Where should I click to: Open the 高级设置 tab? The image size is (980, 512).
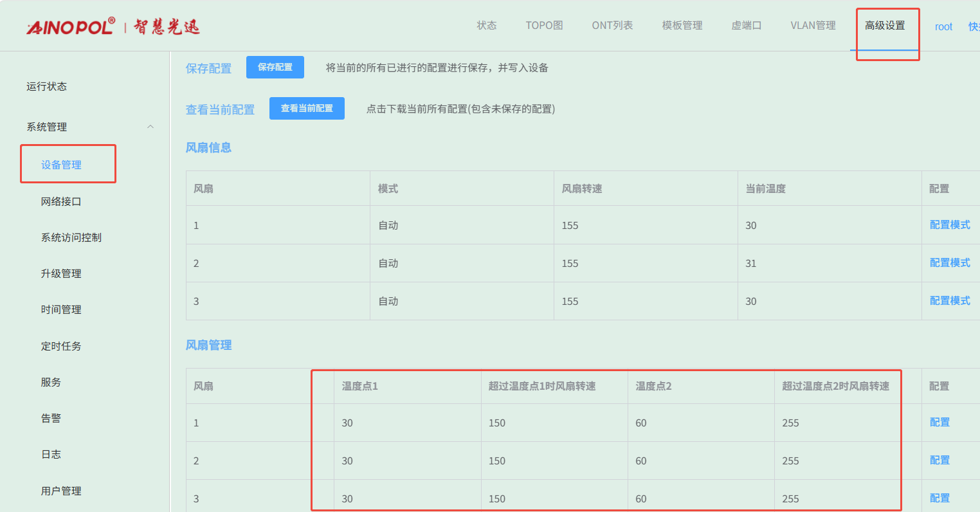pyautogui.click(x=884, y=26)
